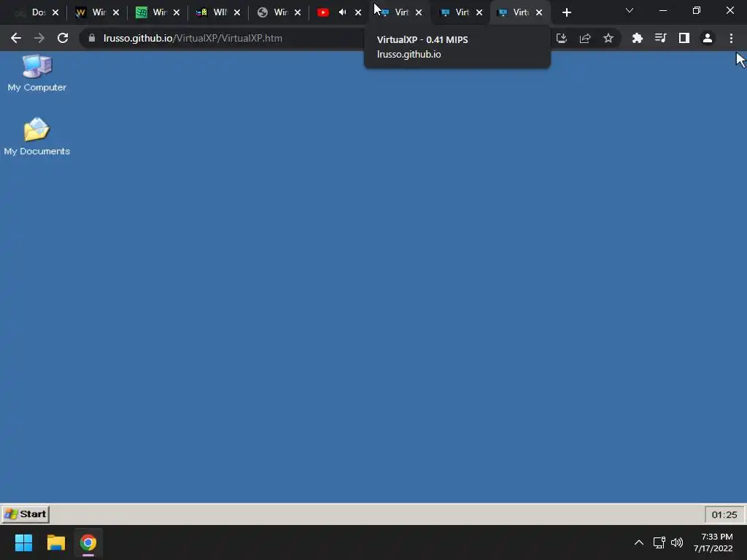This screenshot has width=747, height=560.
Task: Open the tab search dropdown arrow
Action: (x=630, y=10)
